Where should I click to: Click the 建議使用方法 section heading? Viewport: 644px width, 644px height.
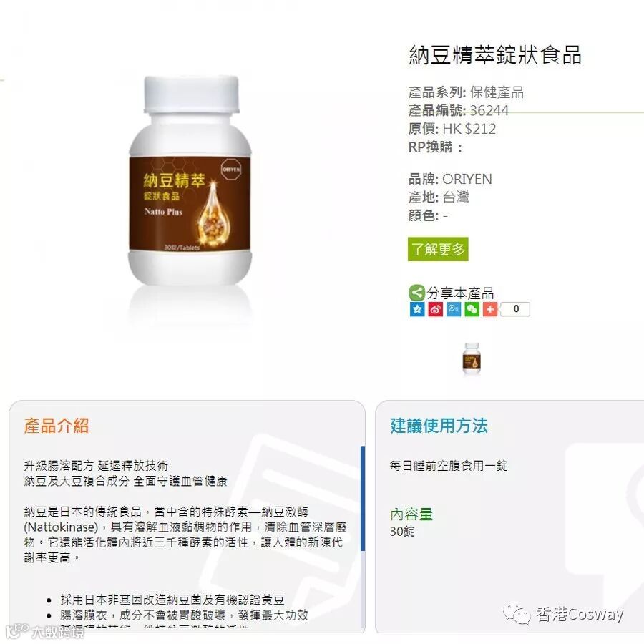click(439, 426)
